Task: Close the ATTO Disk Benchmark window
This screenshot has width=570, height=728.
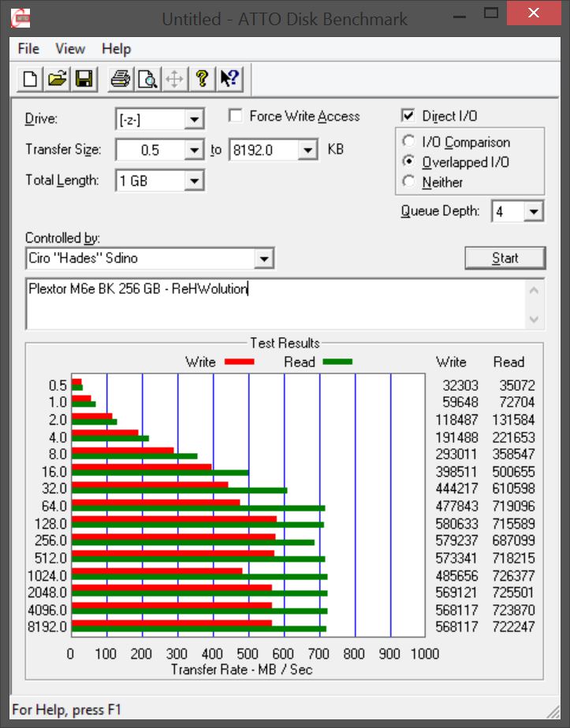Action: (533, 13)
